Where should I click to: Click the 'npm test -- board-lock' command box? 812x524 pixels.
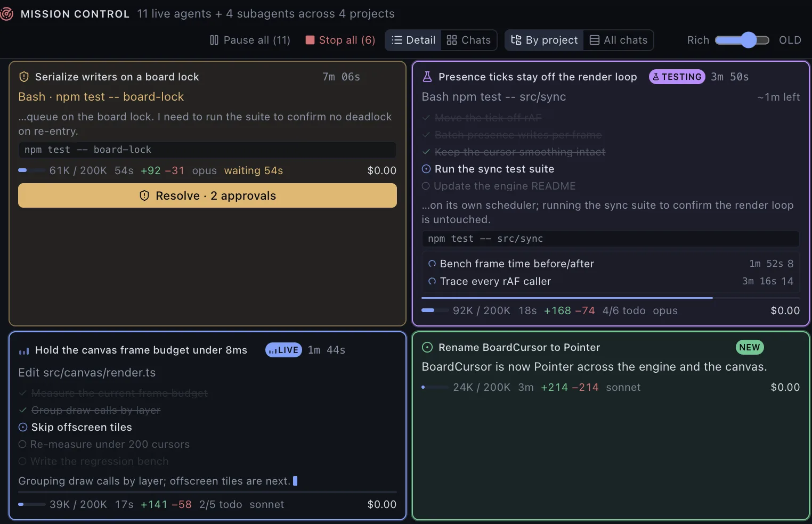(207, 150)
